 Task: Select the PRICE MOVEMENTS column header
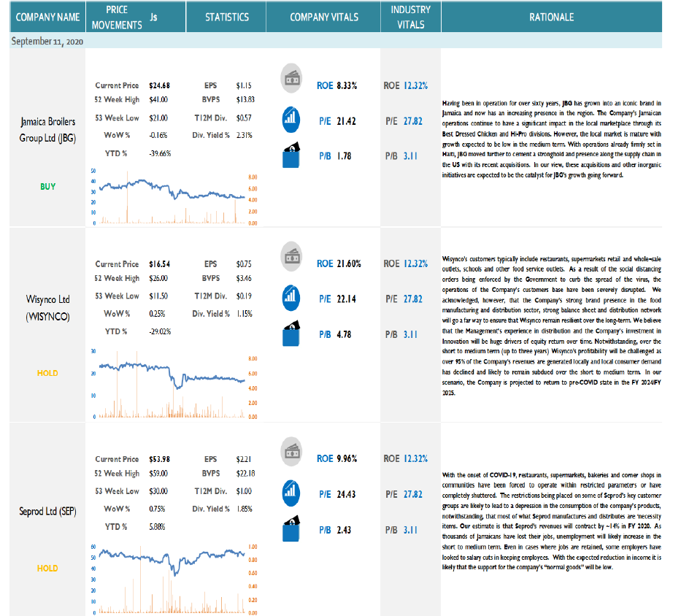[x=136, y=17]
